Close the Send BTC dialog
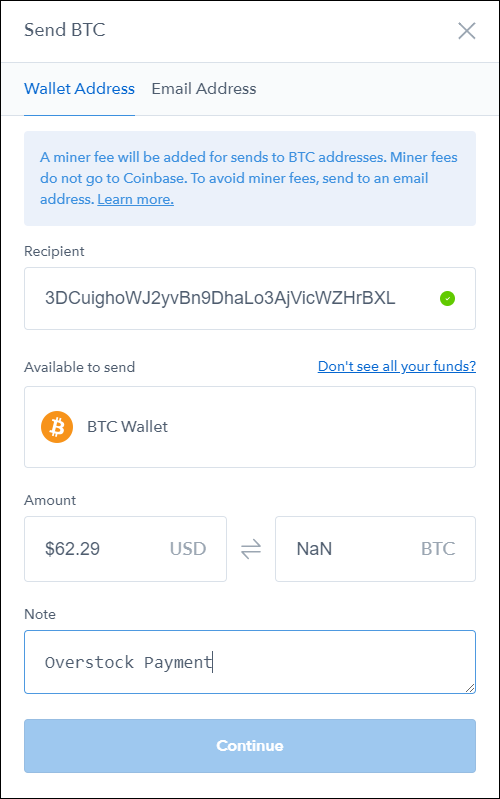Image resolution: width=500 pixels, height=799 pixels. [466, 31]
